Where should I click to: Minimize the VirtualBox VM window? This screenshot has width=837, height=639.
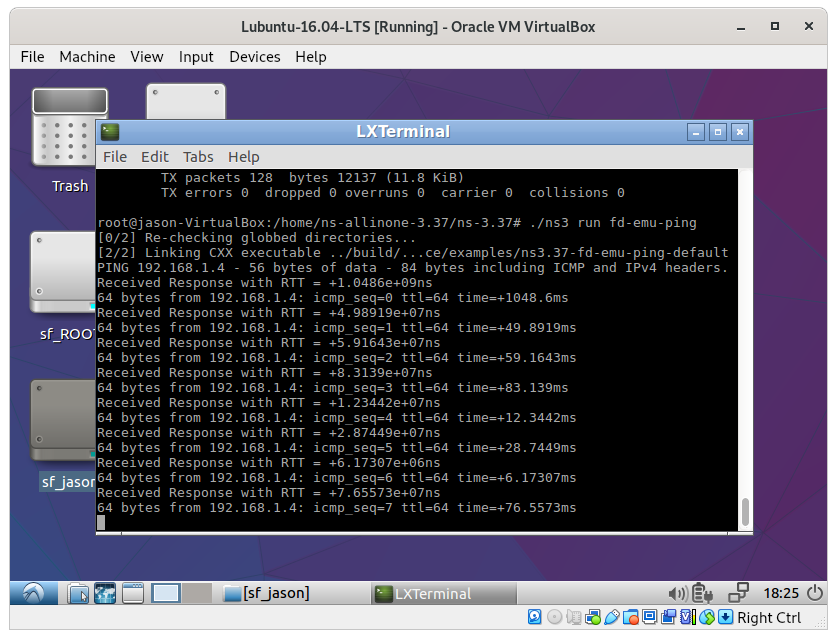click(741, 27)
